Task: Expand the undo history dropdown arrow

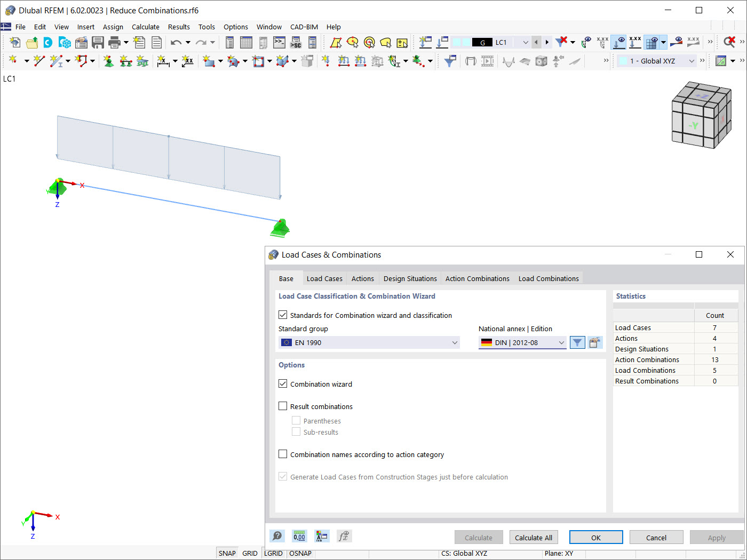Action: 188,42
